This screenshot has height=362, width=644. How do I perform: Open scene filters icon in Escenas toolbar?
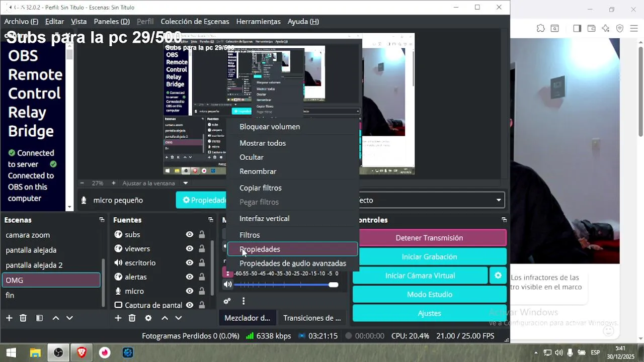point(39,318)
